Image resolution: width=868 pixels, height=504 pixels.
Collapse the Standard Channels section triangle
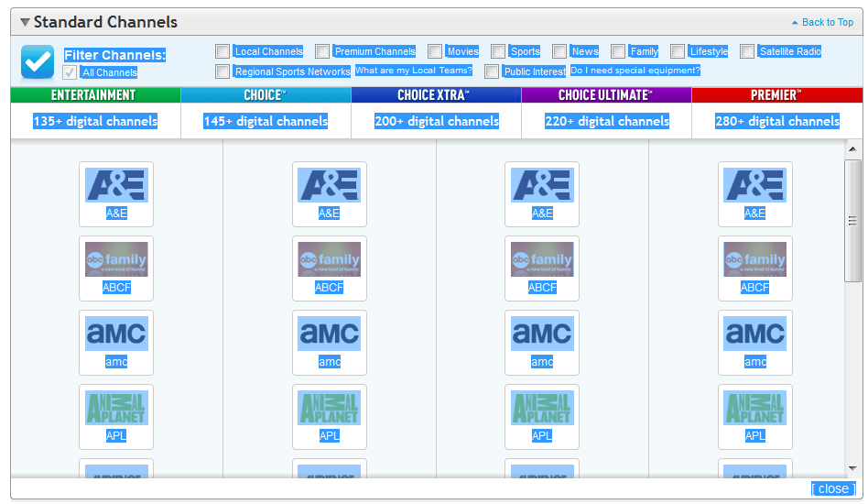[x=25, y=22]
